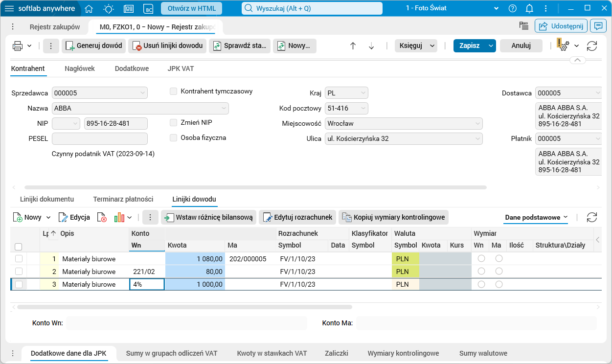Click the lightbulb hints icon
The width and height of the screenshot is (612, 364).
(x=109, y=8)
